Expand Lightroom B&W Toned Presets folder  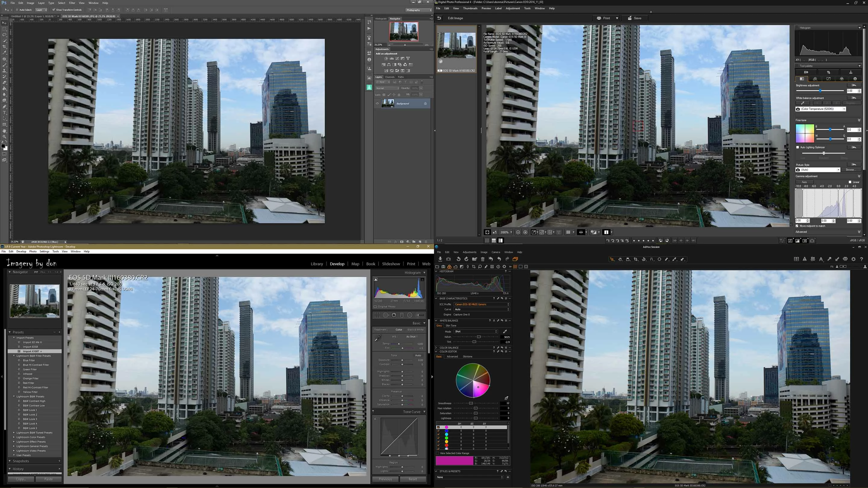coord(14,433)
